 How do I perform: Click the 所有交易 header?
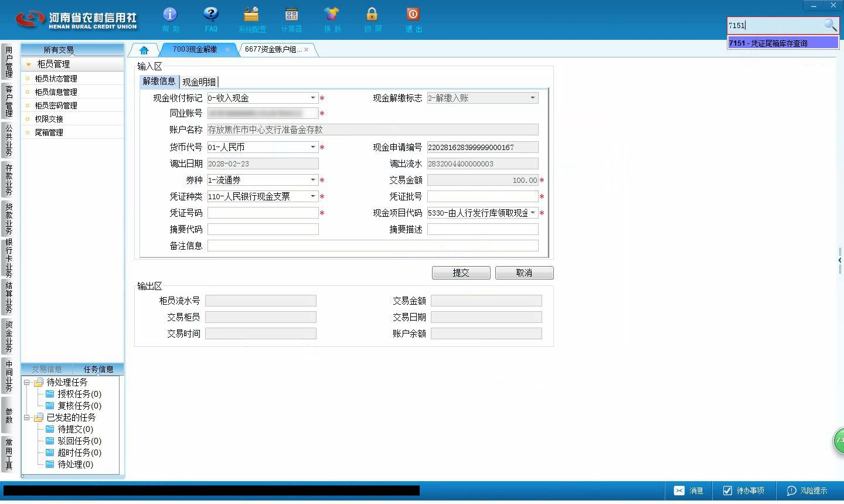tap(72, 50)
